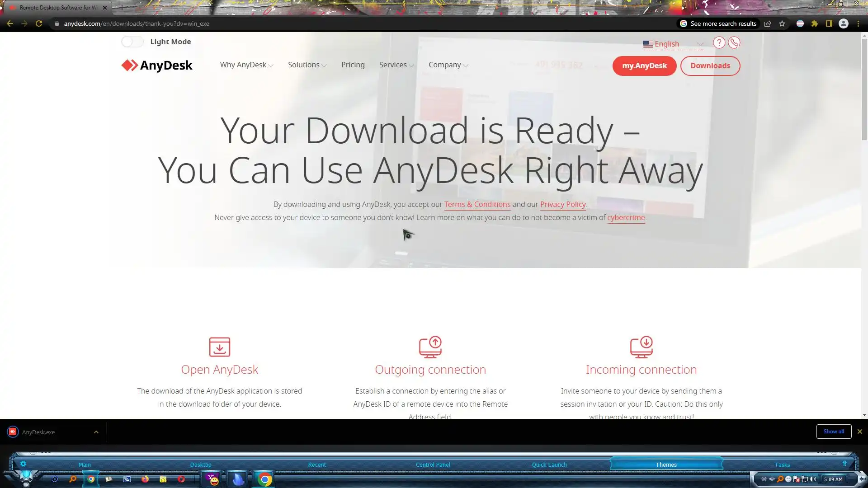Open the English language dropdown
Image resolution: width=868 pixels, height=488 pixels.
(673, 44)
